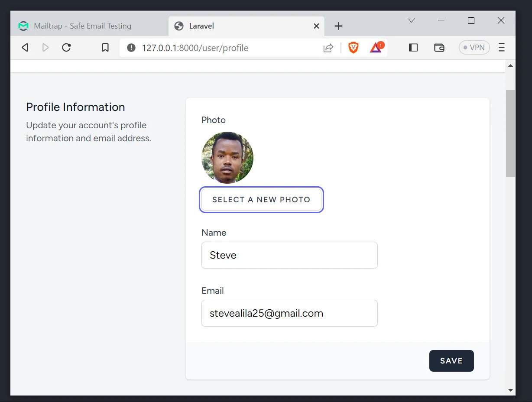Image resolution: width=532 pixels, height=402 pixels.
Task: Focus the Email input field
Action: pos(289,313)
